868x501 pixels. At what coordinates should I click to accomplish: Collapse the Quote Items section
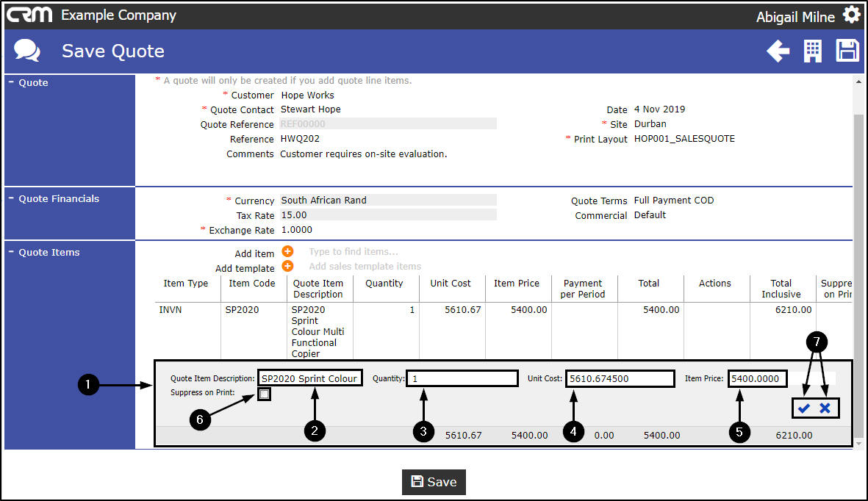click(44, 253)
